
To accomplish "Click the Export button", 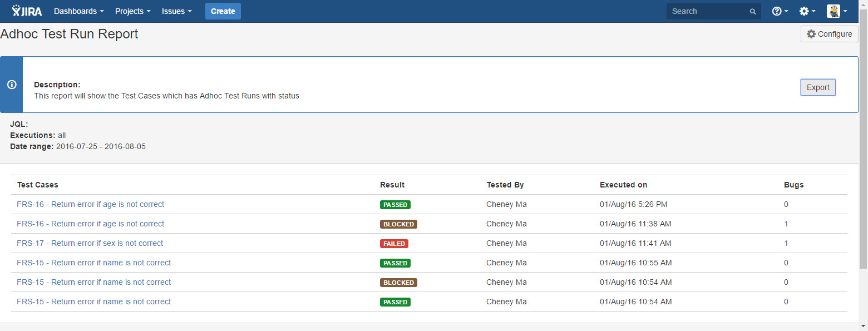I will coord(818,87).
